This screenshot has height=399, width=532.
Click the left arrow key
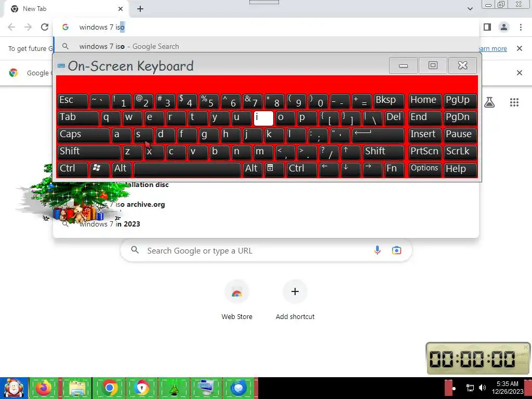coord(329,169)
